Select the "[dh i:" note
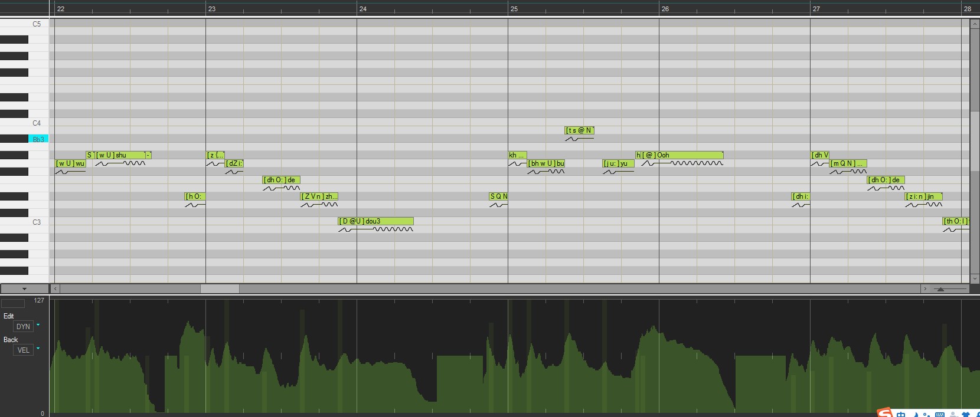The height and width of the screenshot is (417, 980). [801, 196]
